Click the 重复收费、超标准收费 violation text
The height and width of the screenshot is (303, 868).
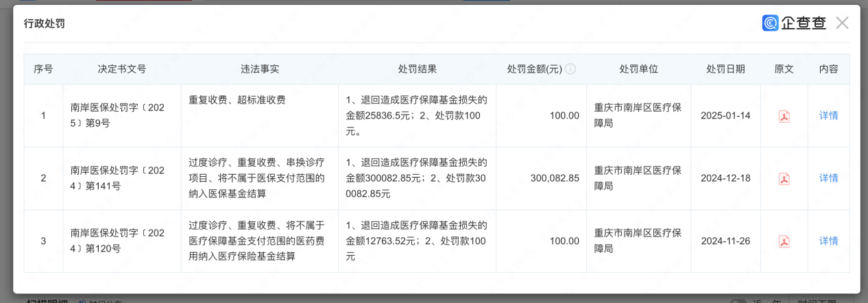click(237, 100)
